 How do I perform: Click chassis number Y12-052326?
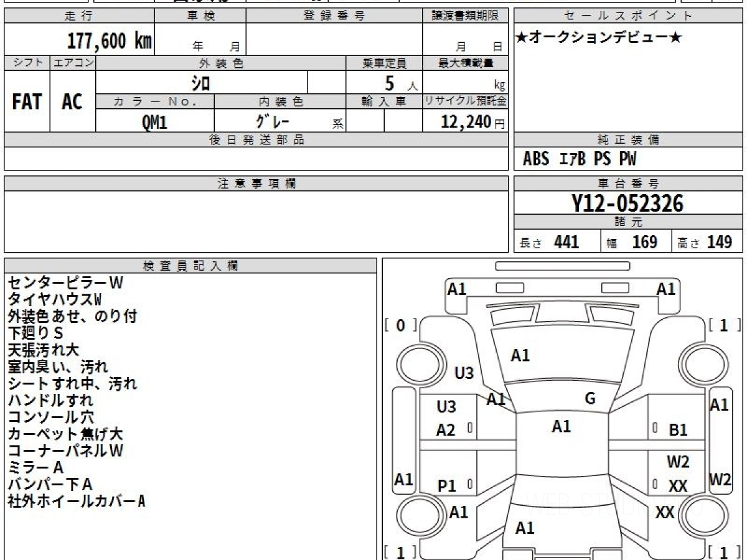[627, 203]
